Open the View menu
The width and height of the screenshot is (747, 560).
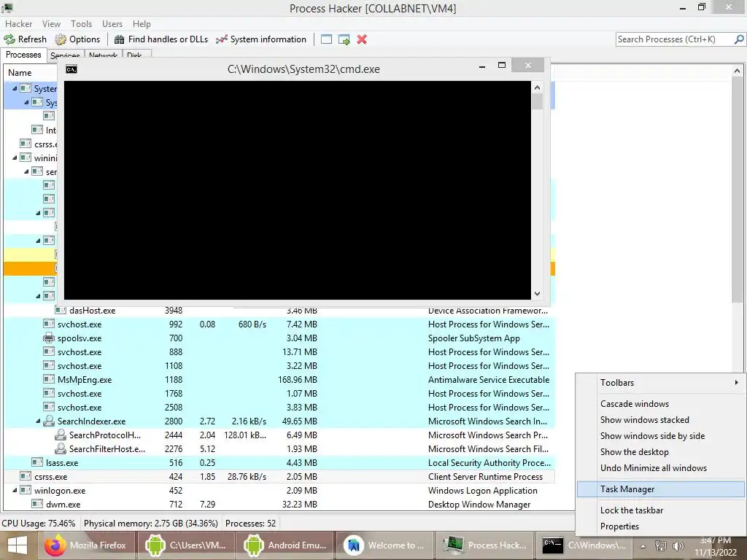click(x=51, y=24)
